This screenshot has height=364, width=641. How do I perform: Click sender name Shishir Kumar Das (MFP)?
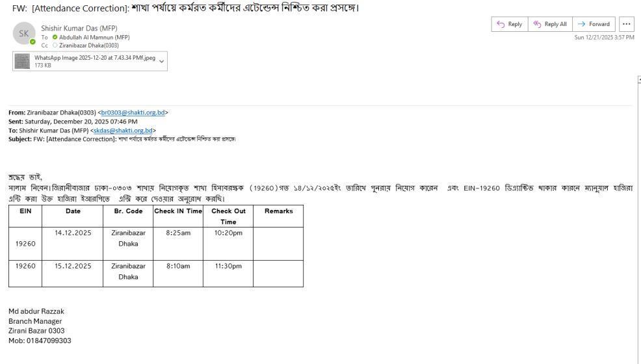(x=79, y=28)
